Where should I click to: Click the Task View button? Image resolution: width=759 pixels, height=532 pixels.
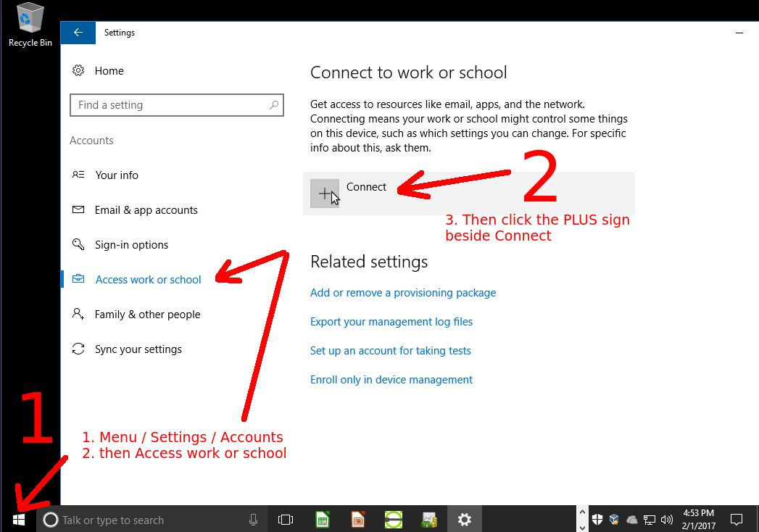286,519
